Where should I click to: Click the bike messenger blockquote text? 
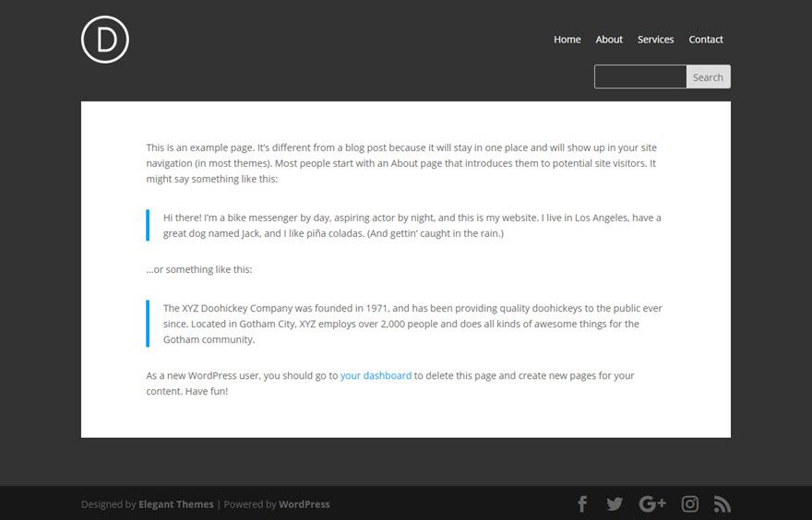point(412,226)
